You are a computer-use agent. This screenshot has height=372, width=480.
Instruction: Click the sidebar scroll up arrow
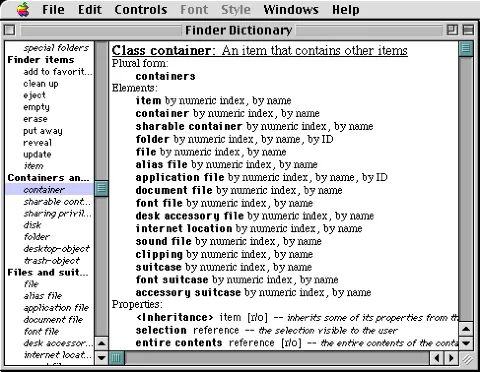(x=101, y=343)
